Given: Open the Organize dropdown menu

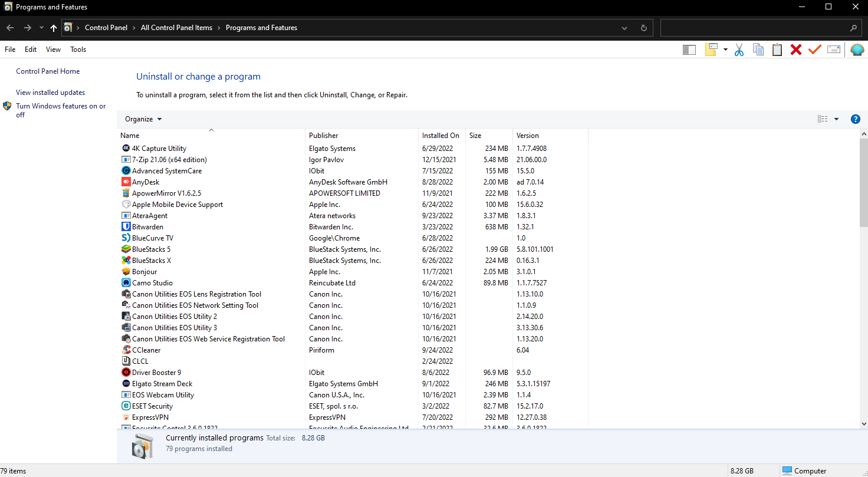Looking at the screenshot, I should pos(143,119).
